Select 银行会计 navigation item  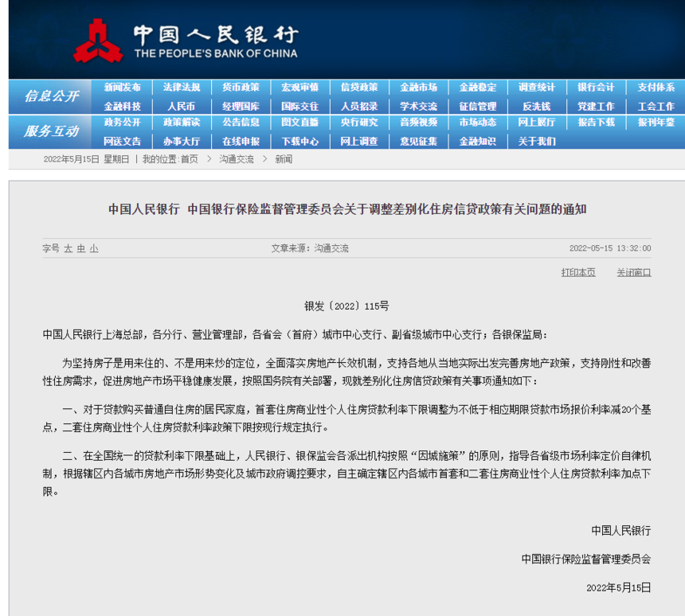click(x=596, y=88)
